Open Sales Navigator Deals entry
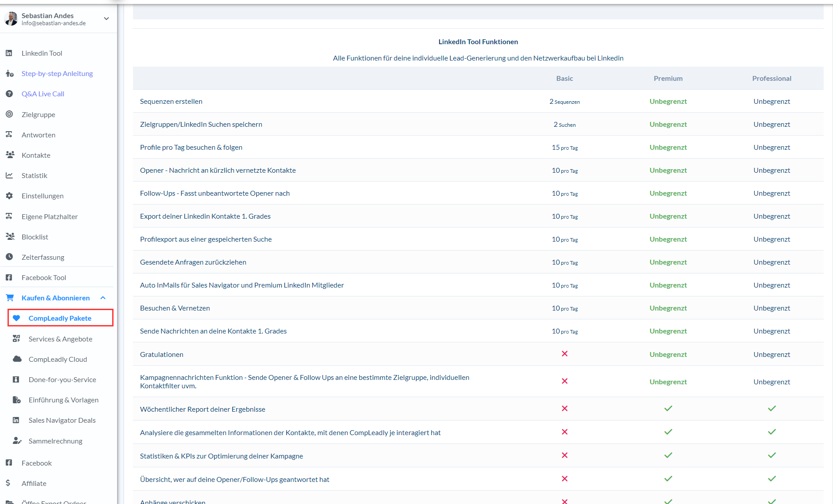This screenshot has height=504, width=833. [62, 420]
